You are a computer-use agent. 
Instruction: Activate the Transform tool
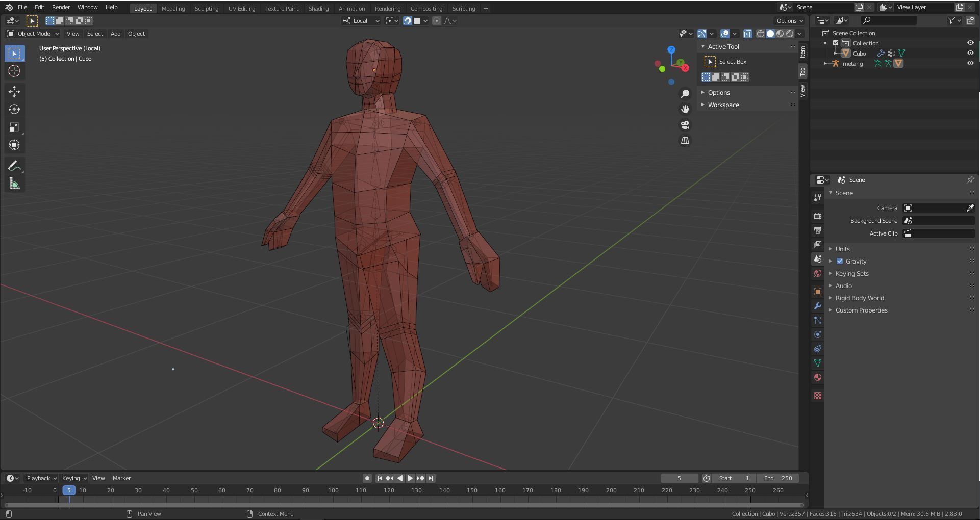[14, 145]
